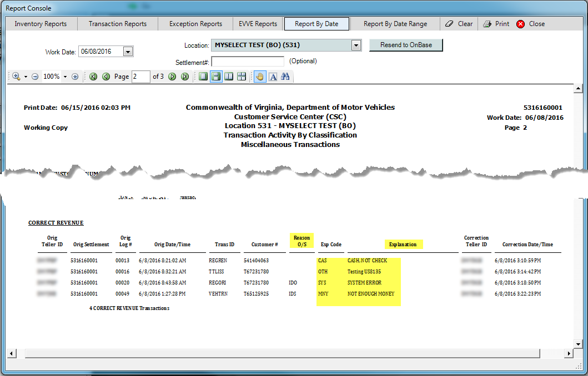This screenshot has width=588, height=376.
Task: Switch to single page layout view
Action: pos(203,77)
